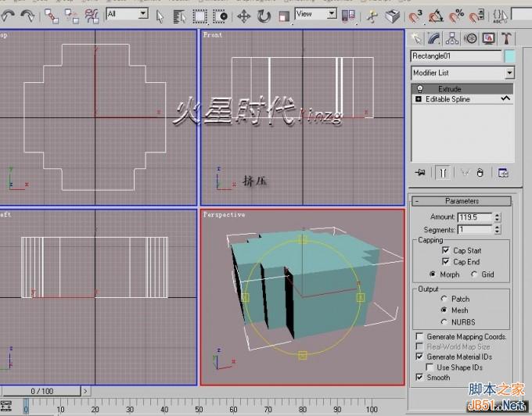Click the Amount value field
This screenshot has height=416, width=532.
[x=475, y=217]
